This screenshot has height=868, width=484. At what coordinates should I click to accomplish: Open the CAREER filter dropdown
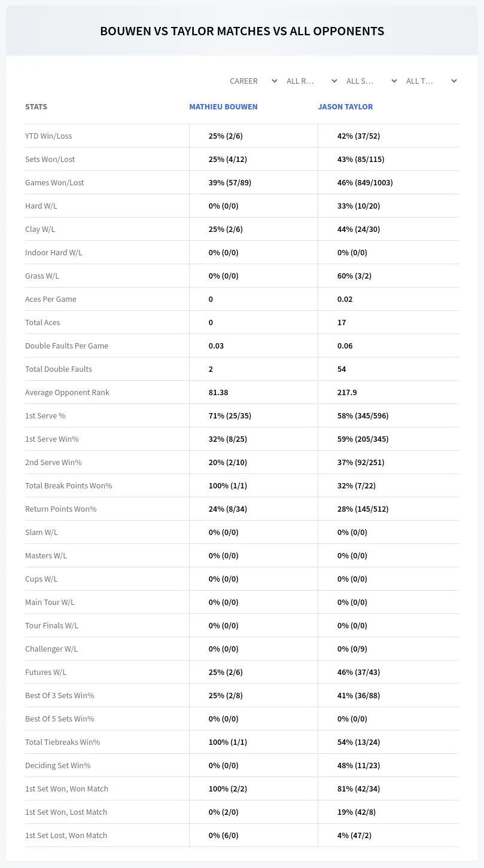253,81
